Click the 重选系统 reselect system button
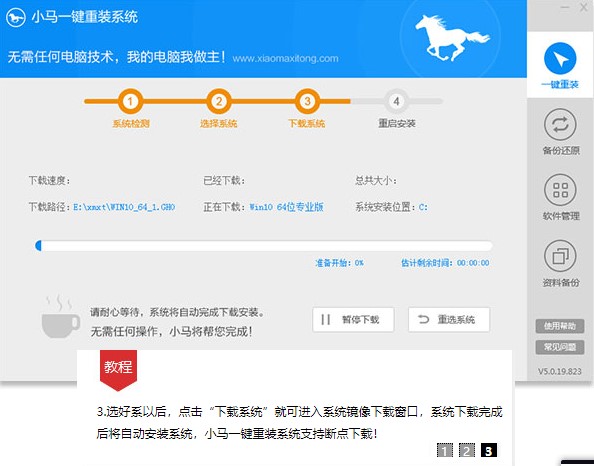 pos(449,319)
